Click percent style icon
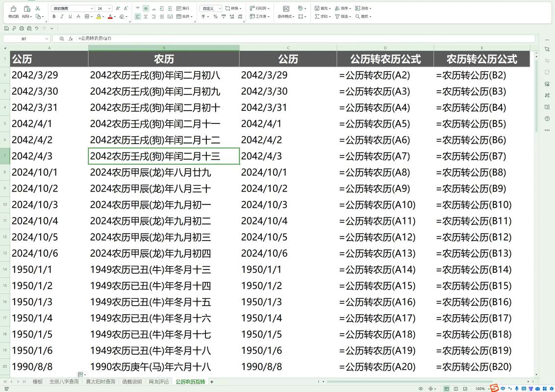This screenshot has height=392, width=555. [x=216, y=16]
